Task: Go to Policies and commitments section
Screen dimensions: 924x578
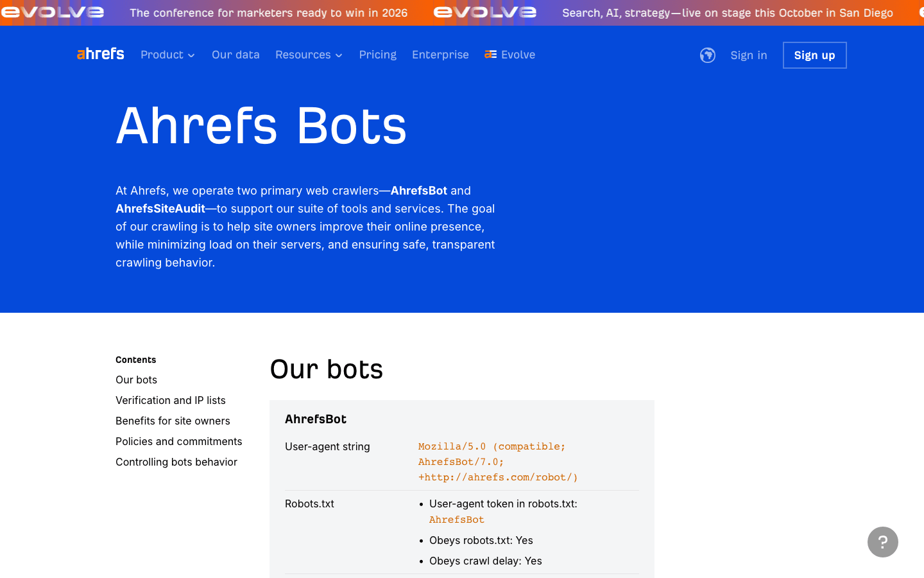Action: (x=178, y=441)
